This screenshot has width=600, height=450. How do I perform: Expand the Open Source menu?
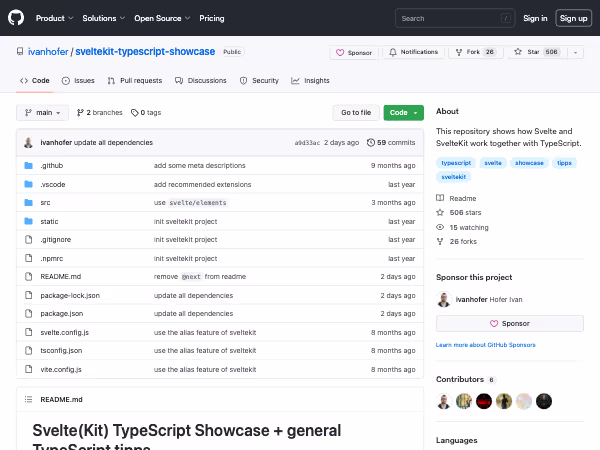pyautogui.click(x=162, y=18)
